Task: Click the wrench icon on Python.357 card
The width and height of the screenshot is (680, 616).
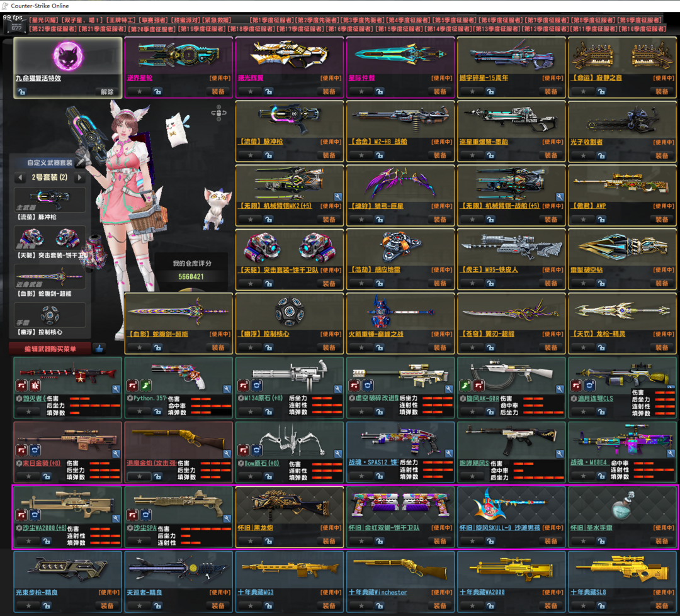Action: 227,389
